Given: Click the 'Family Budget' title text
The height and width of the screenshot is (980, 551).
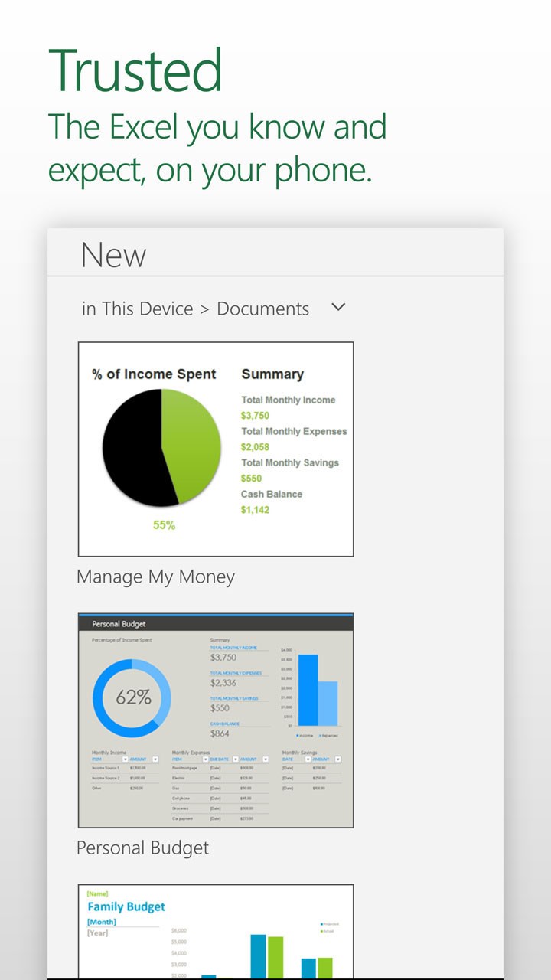Looking at the screenshot, I should click(x=126, y=906).
